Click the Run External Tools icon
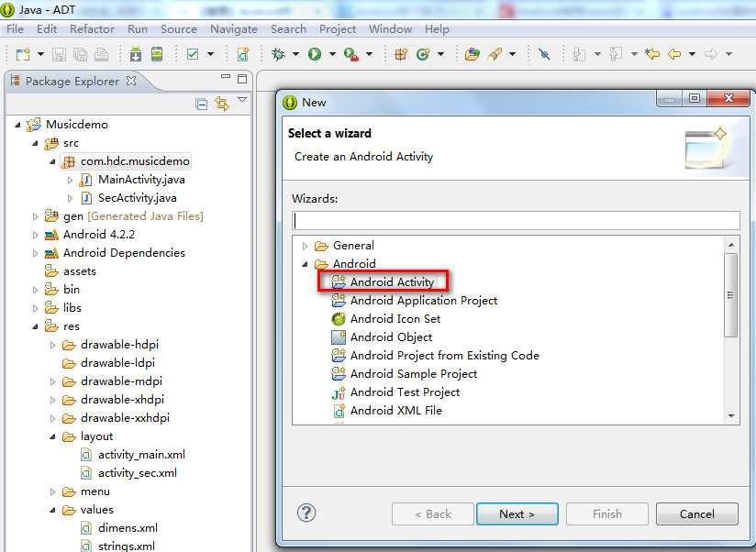 point(351,54)
